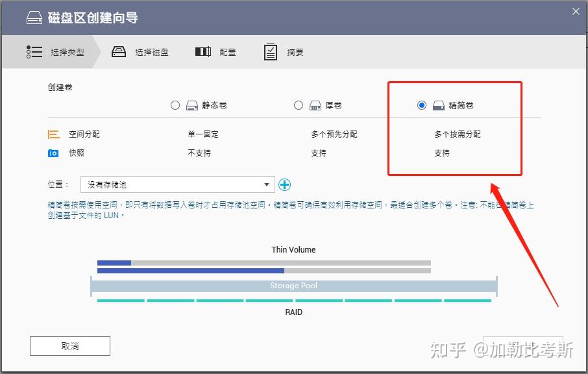
Task: Select the 静态卷 radio button
Action: point(175,105)
